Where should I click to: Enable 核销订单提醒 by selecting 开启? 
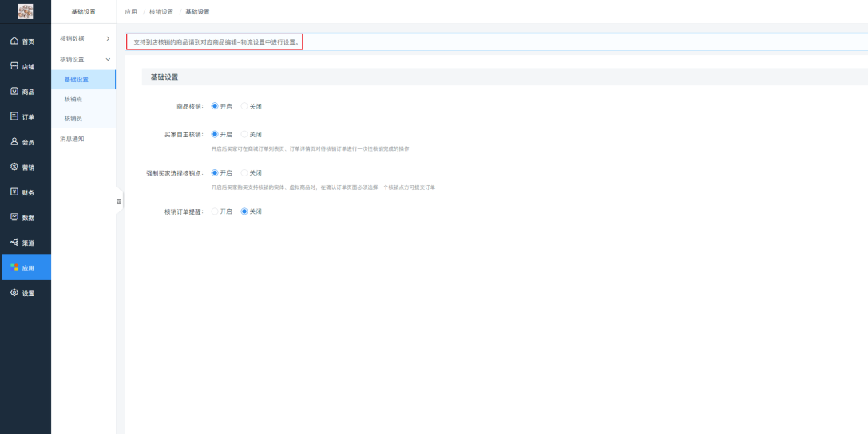click(x=215, y=211)
